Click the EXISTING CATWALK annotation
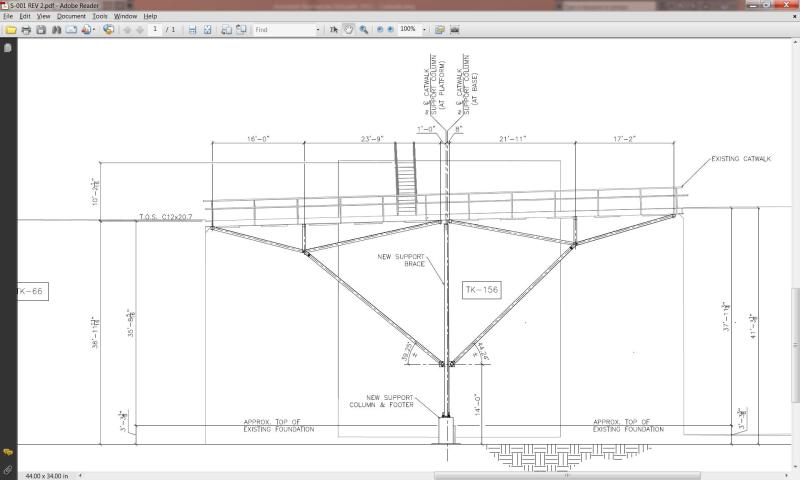Viewport: 800px width, 480px height. pos(741,159)
